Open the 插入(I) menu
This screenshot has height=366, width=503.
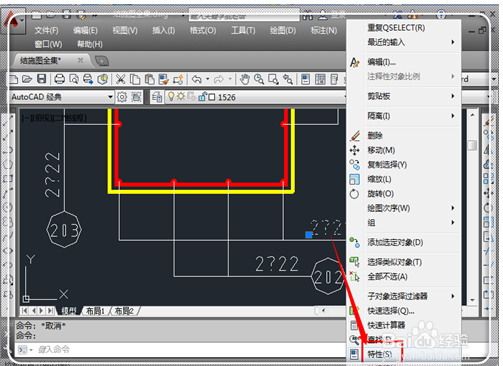(163, 31)
